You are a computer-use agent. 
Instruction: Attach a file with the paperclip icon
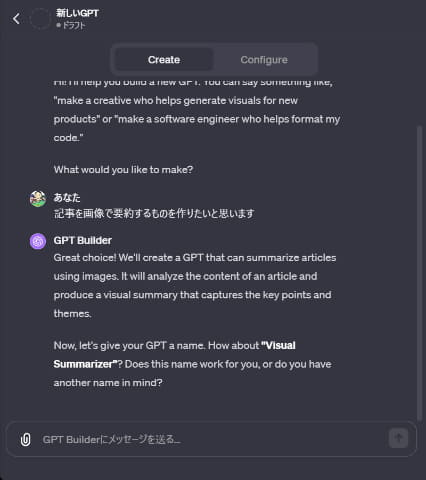(x=26, y=439)
